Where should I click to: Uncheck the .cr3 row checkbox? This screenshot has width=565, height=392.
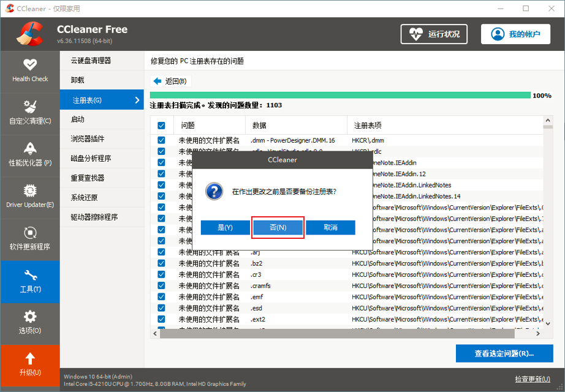point(161,274)
